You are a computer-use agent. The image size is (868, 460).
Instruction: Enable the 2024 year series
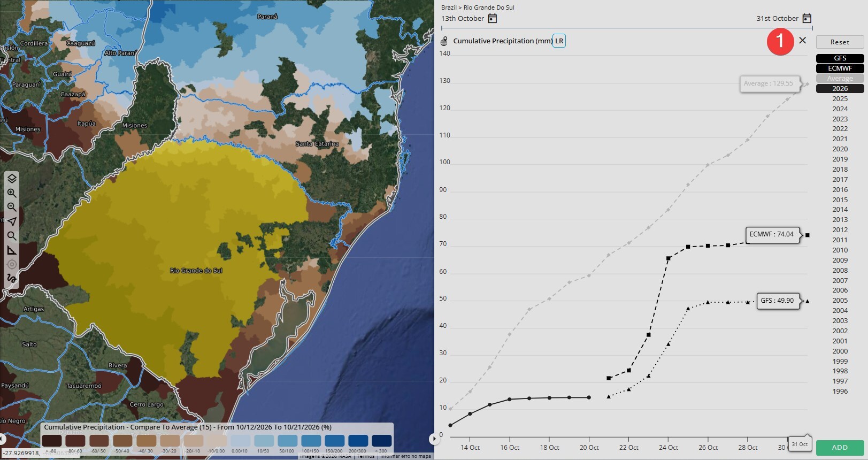click(840, 109)
